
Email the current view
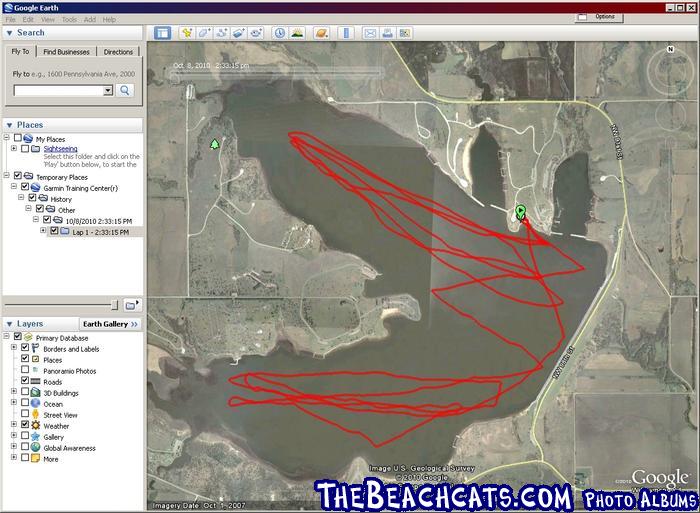click(370, 33)
